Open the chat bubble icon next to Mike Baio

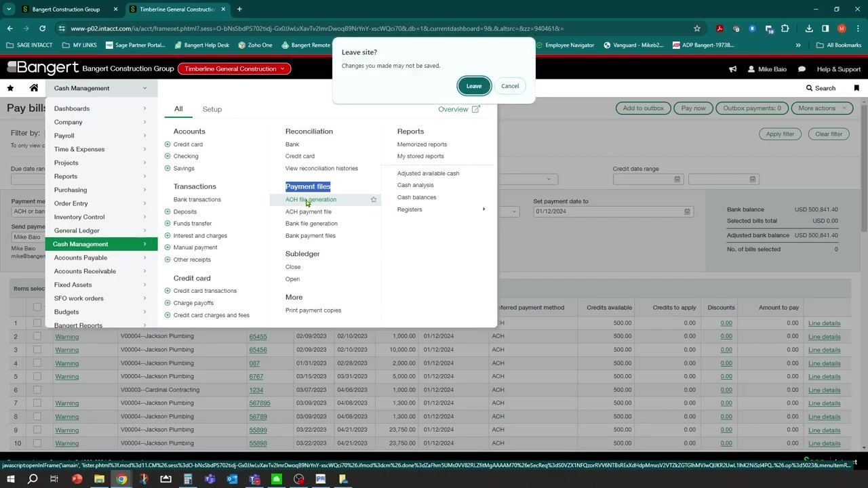802,69
